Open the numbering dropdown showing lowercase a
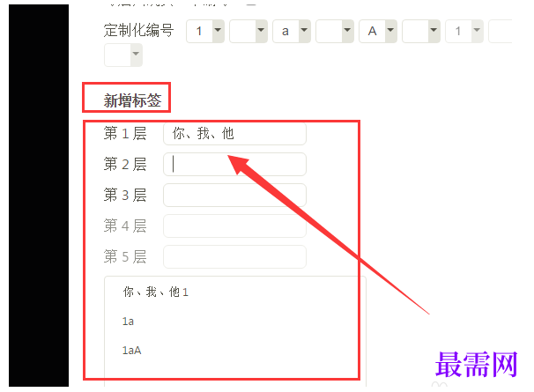Screen dimensions: 534x392 [292, 31]
